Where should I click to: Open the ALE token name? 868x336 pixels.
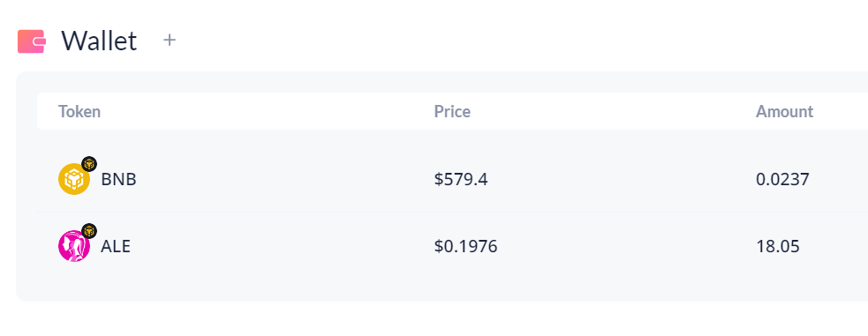116,246
